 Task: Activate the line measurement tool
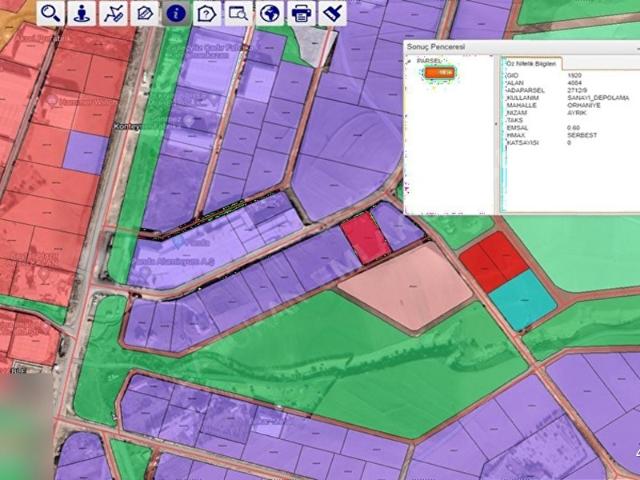tap(114, 13)
